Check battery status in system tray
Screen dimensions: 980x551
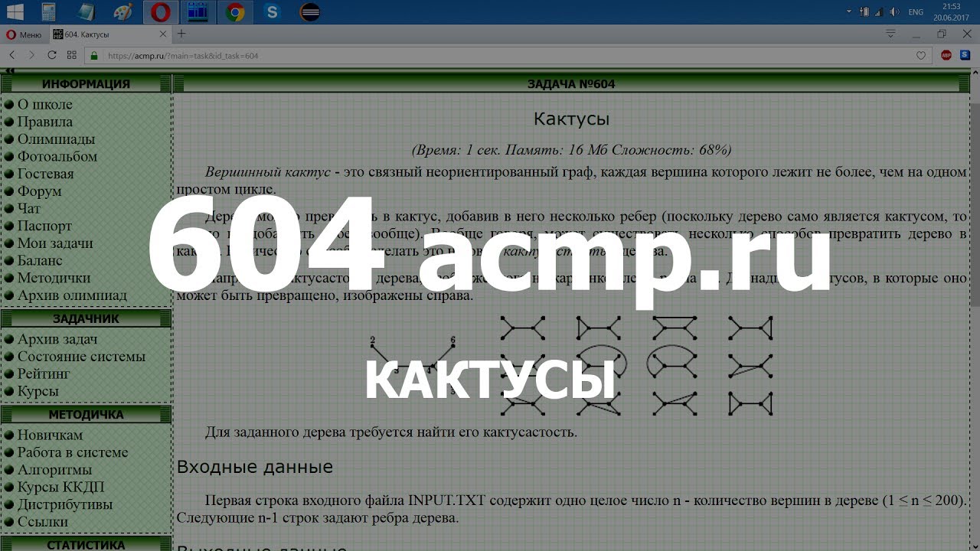click(864, 12)
